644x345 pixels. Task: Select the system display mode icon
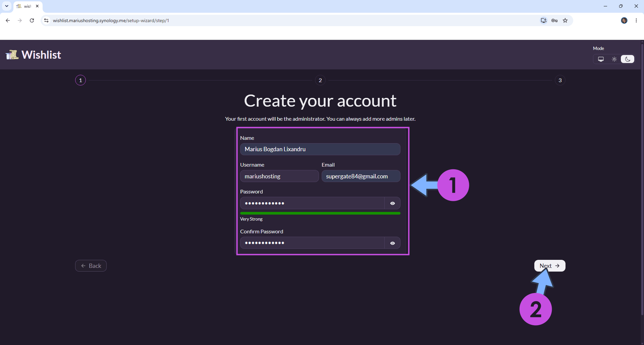pyautogui.click(x=601, y=59)
